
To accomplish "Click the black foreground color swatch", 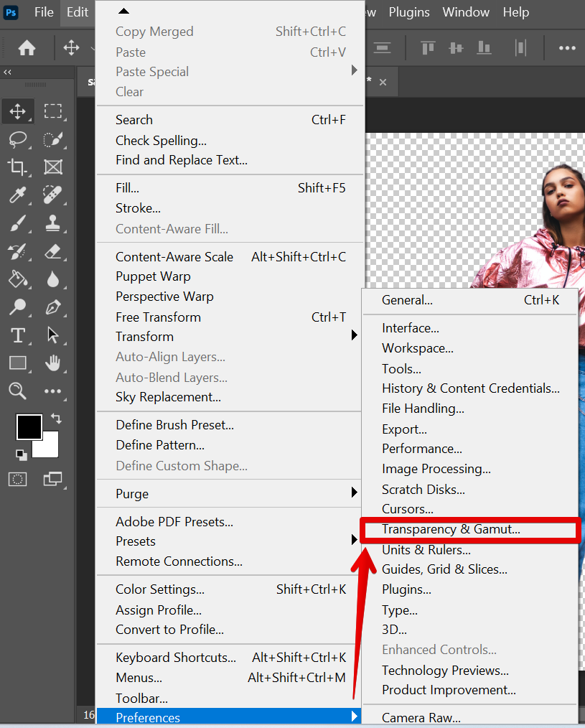I will coord(29,427).
